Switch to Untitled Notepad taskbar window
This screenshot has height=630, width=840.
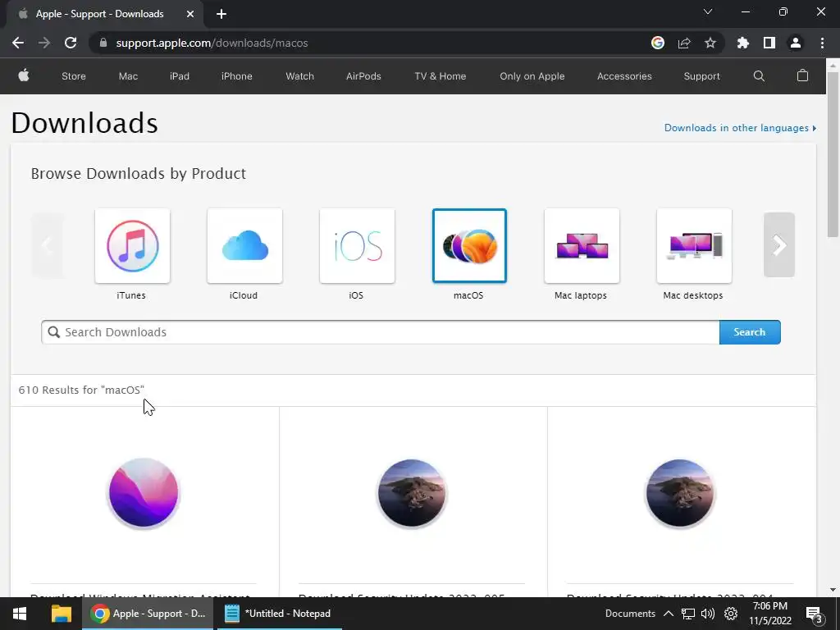point(277,614)
